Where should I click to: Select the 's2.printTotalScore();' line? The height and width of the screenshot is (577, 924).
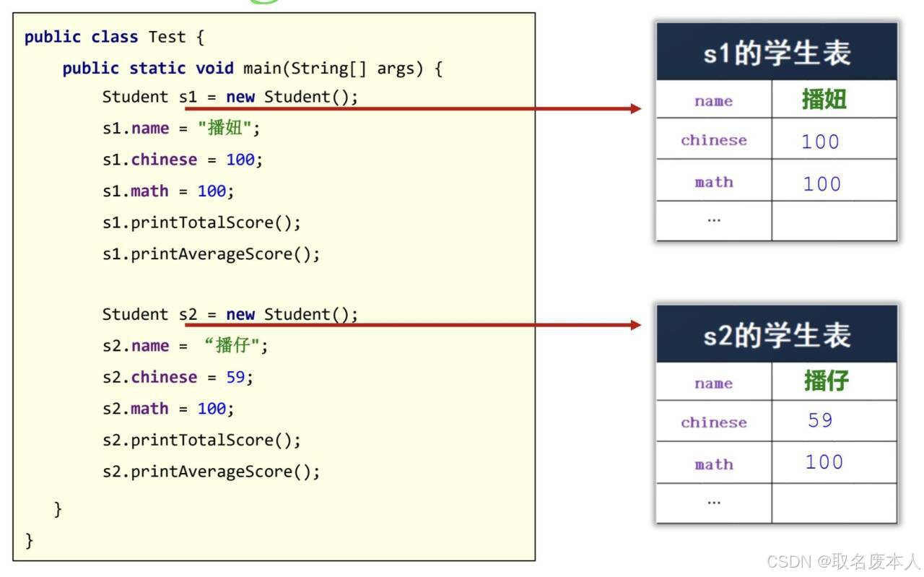pos(201,440)
